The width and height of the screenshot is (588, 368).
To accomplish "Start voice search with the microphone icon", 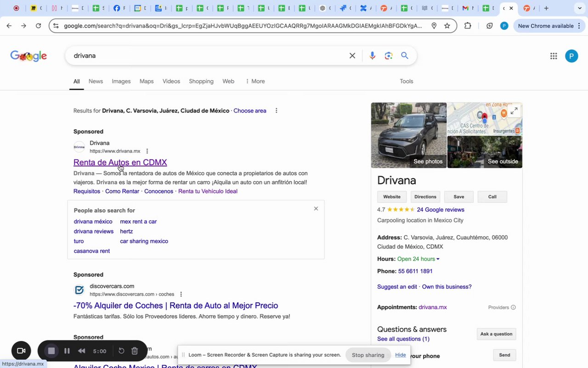I will point(372,56).
